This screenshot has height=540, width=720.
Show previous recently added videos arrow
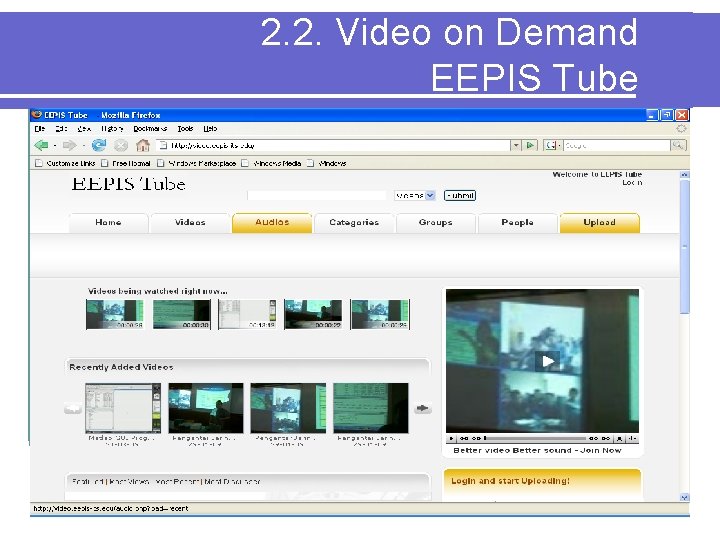point(73,408)
